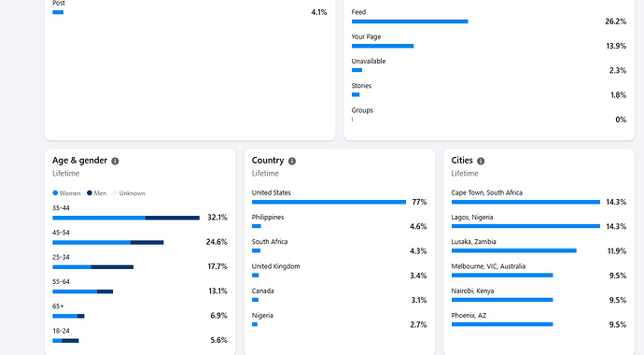Click the Feed source bar

tap(410, 21)
